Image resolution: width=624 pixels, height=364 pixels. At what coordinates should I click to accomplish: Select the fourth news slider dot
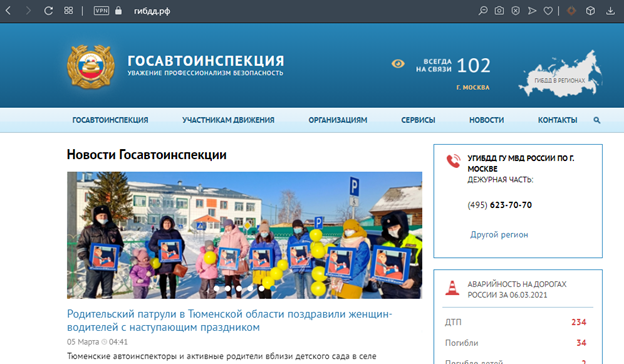[x=250, y=288]
